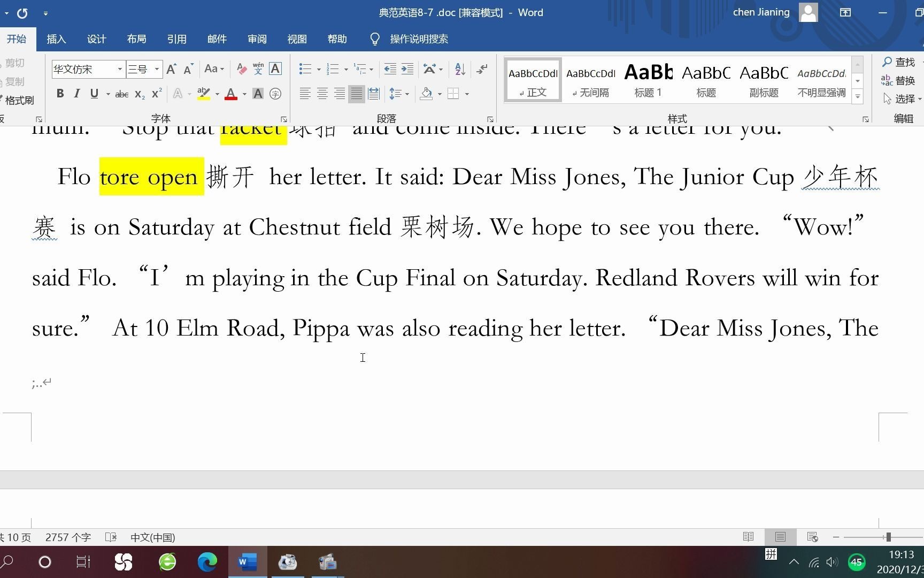The image size is (924, 578).
Task: Click 格式刷 format painter
Action: pos(17,100)
